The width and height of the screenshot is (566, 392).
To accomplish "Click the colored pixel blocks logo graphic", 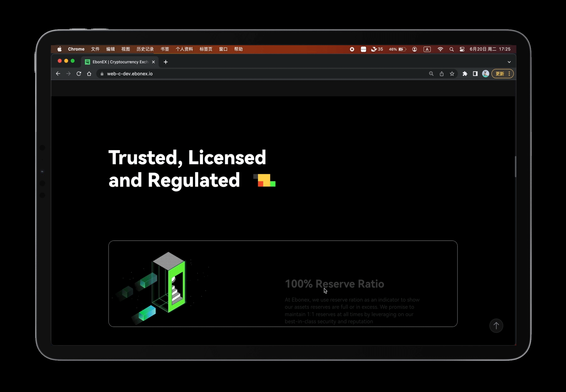I will 264,180.
